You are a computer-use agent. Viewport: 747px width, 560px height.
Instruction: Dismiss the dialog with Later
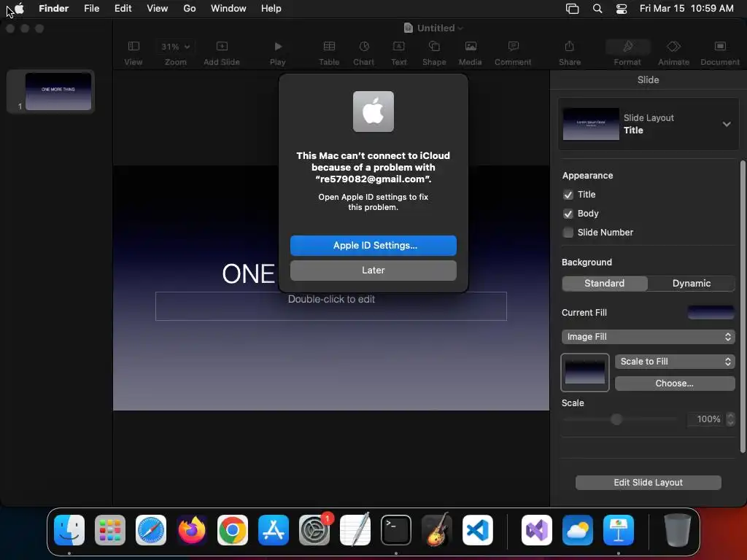373,271
